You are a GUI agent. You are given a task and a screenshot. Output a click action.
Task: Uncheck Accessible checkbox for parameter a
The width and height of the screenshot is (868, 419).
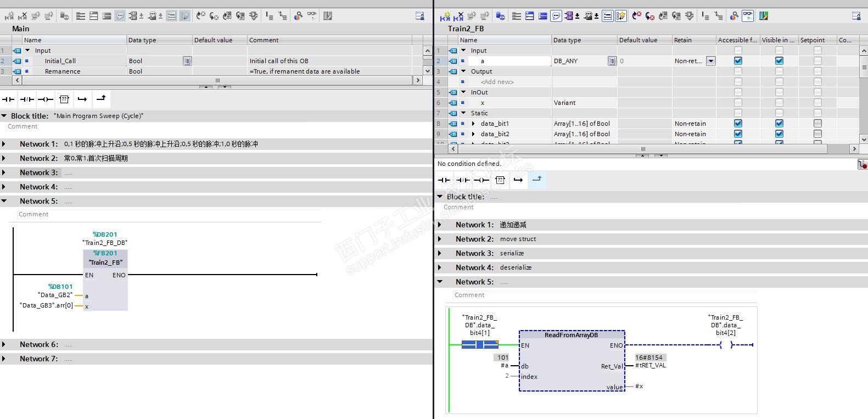(738, 61)
